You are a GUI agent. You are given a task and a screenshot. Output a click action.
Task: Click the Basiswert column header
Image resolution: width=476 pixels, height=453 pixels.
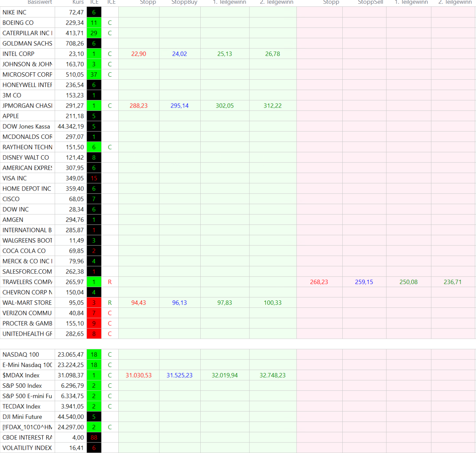tap(40, 2)
